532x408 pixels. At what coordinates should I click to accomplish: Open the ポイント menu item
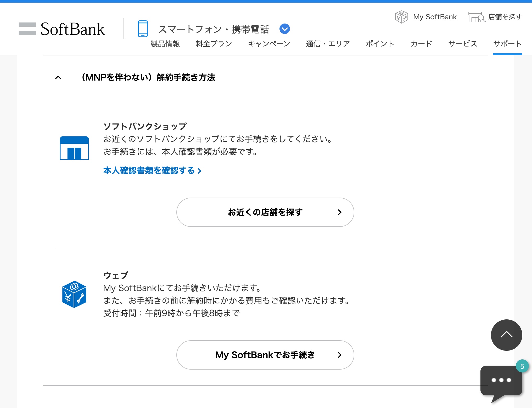(380, 44)
